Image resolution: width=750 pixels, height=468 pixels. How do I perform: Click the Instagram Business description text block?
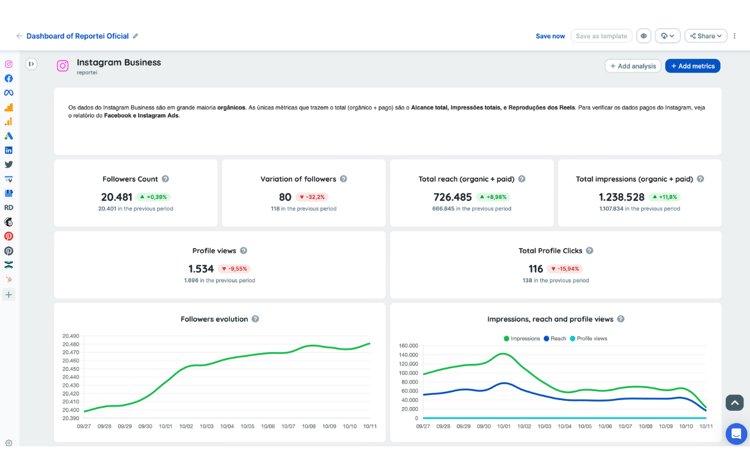(386, 111)
